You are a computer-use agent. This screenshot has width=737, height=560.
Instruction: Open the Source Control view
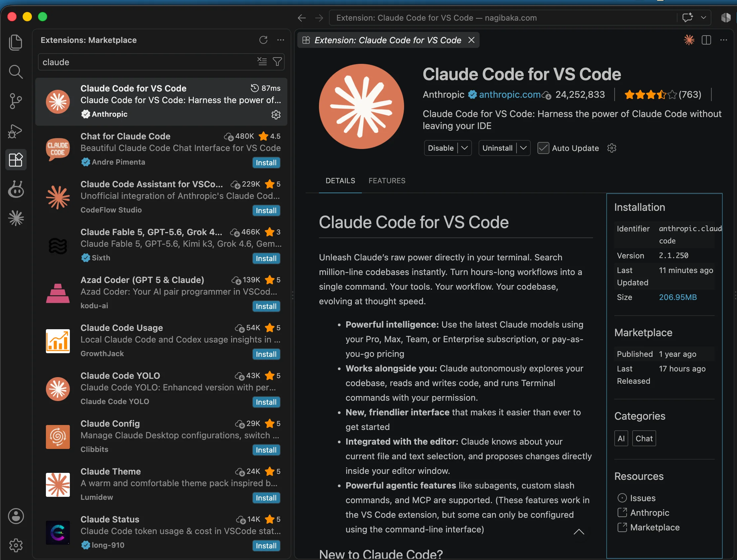click(16, 101)
